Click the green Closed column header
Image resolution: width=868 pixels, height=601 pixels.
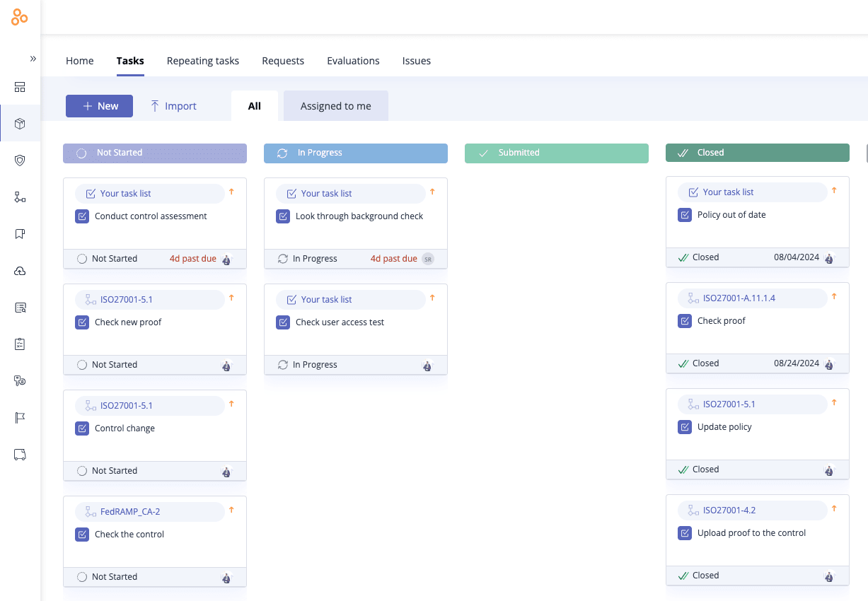(757, 153)
